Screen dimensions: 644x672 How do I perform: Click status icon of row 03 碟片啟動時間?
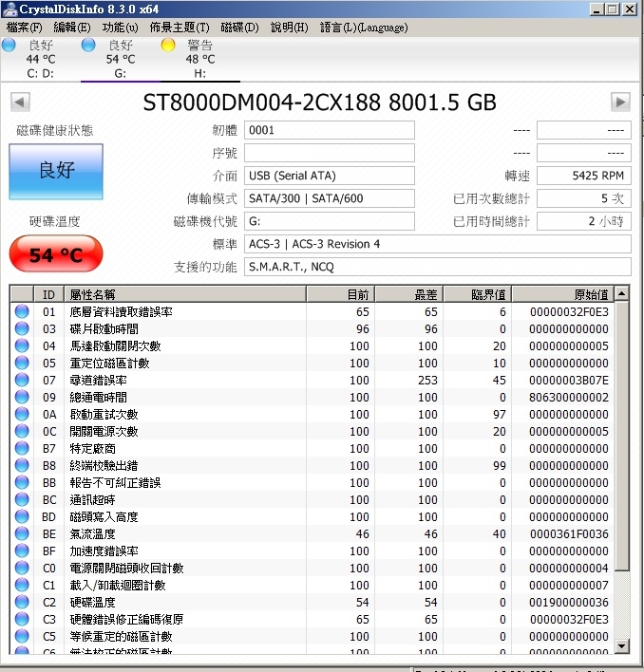pyautogui.click(x=22, y=328)
